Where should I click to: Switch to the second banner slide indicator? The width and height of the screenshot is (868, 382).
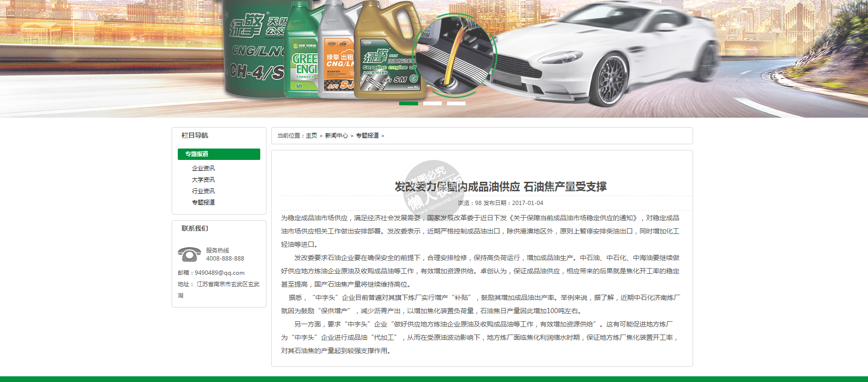[432, 103]
